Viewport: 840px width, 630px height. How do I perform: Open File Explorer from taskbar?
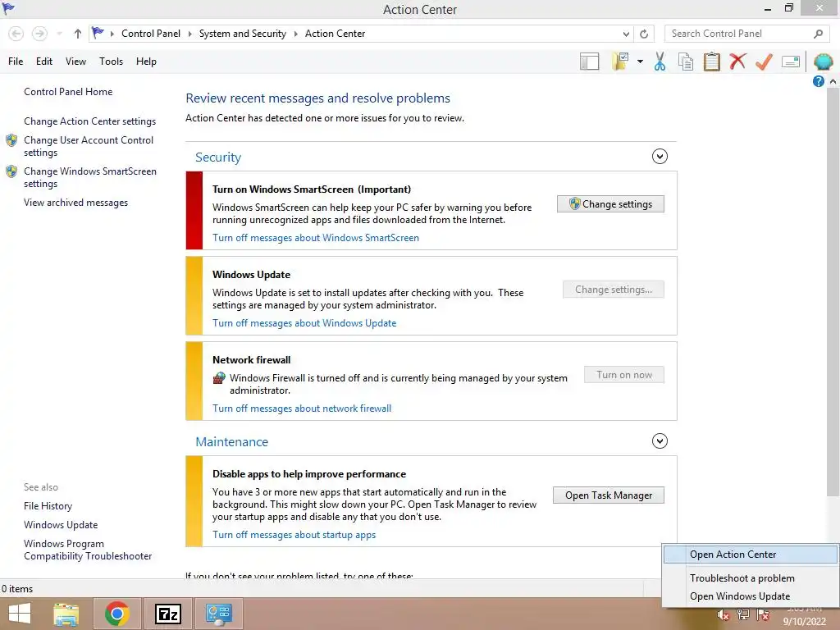click(66, 614)
